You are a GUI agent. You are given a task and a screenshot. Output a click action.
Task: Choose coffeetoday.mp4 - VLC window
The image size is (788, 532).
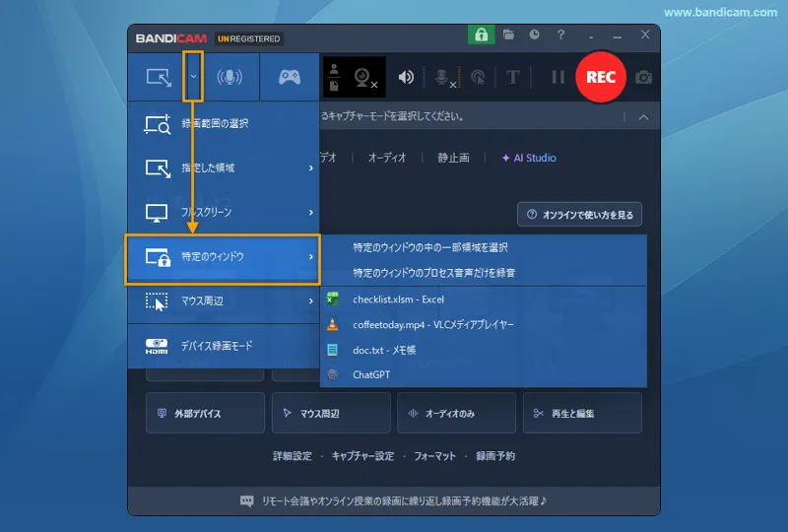point(484,325)
